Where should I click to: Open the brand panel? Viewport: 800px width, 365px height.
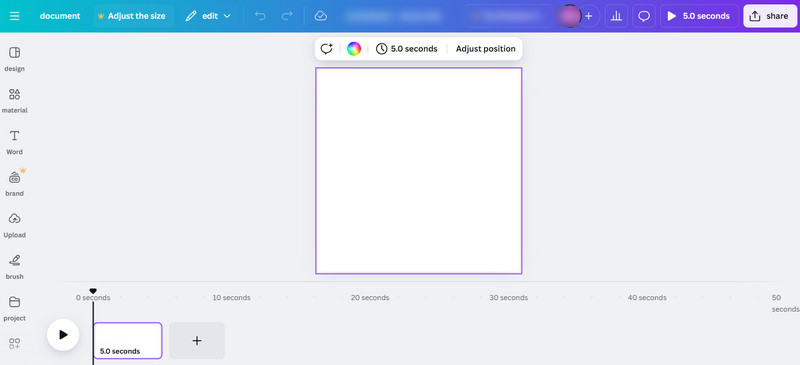click(x=14, y=184)
